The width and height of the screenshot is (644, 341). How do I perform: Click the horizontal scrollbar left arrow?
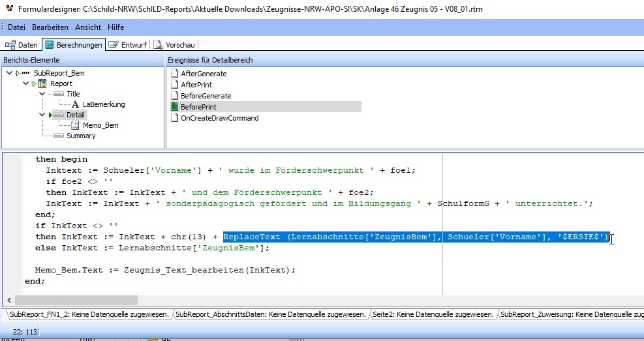[x=9, y=301]
